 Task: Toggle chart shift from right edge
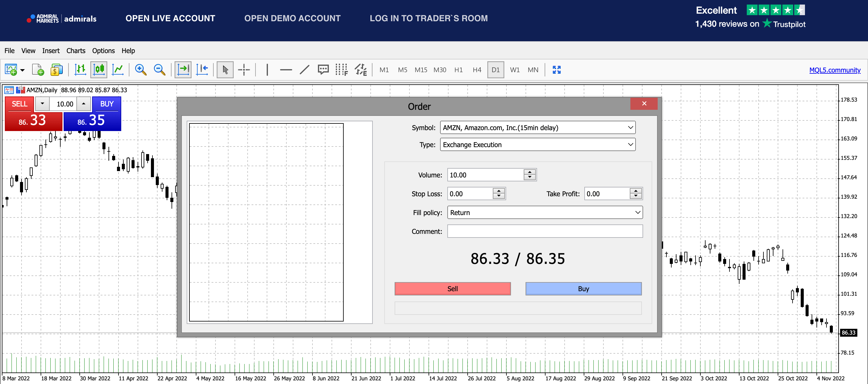202,70
